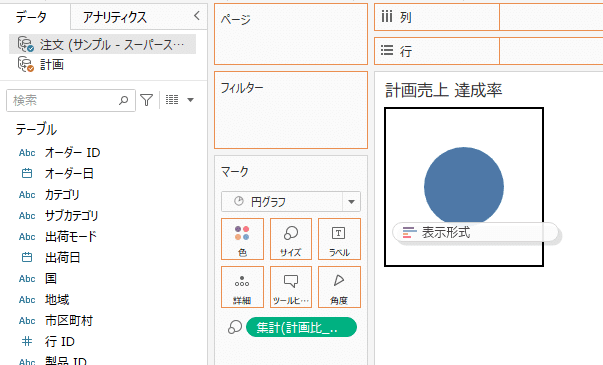Click the 色 marks card button
The image size is (603, 365).
click(x=242, y=239)
